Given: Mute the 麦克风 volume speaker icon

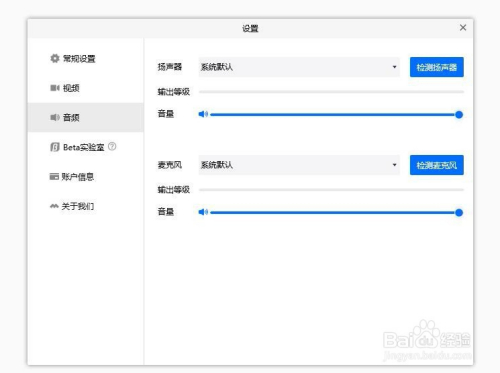Looking at the screenshot, I should tap(203, 212).
